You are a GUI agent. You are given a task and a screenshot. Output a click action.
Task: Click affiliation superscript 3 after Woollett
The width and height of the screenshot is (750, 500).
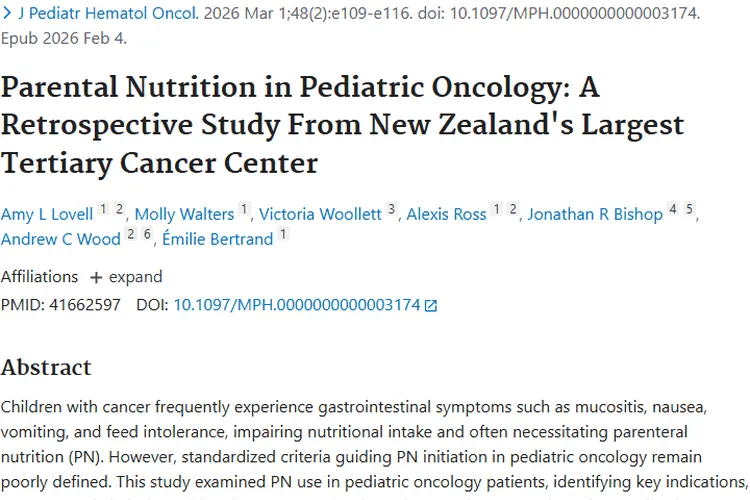[x=392, y=209]
